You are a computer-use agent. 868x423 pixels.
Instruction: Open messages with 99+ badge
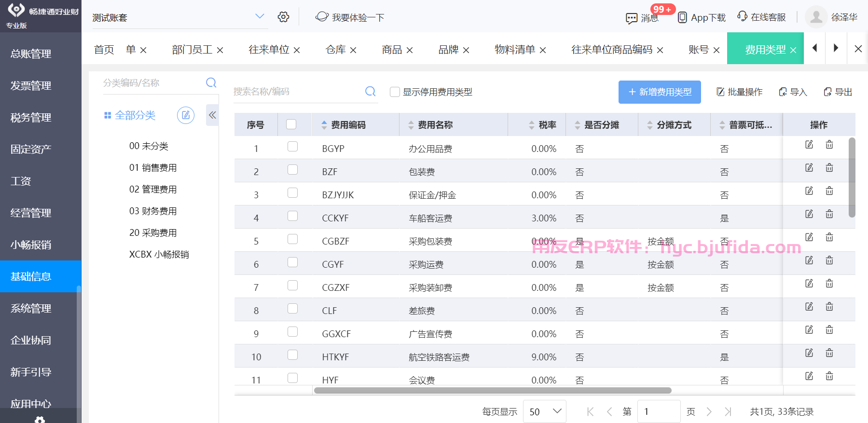pyautogui.click(x=642, y=18)
